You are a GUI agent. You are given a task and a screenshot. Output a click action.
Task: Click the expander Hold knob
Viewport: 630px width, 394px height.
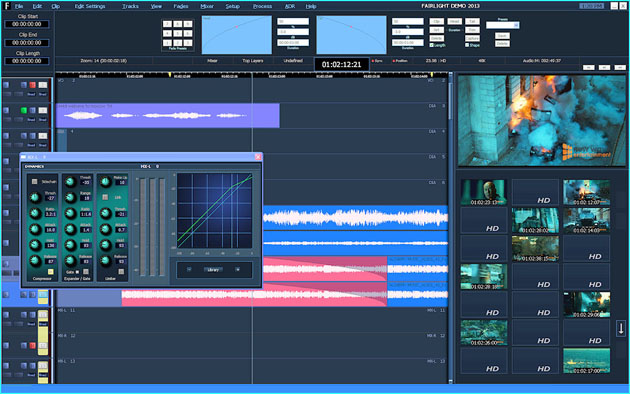(70, 245)
